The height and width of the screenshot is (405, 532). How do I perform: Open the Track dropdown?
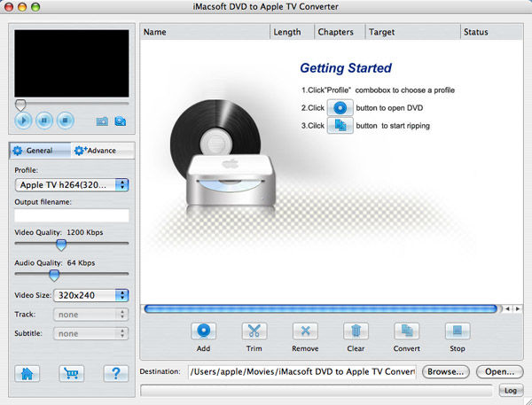90,315
